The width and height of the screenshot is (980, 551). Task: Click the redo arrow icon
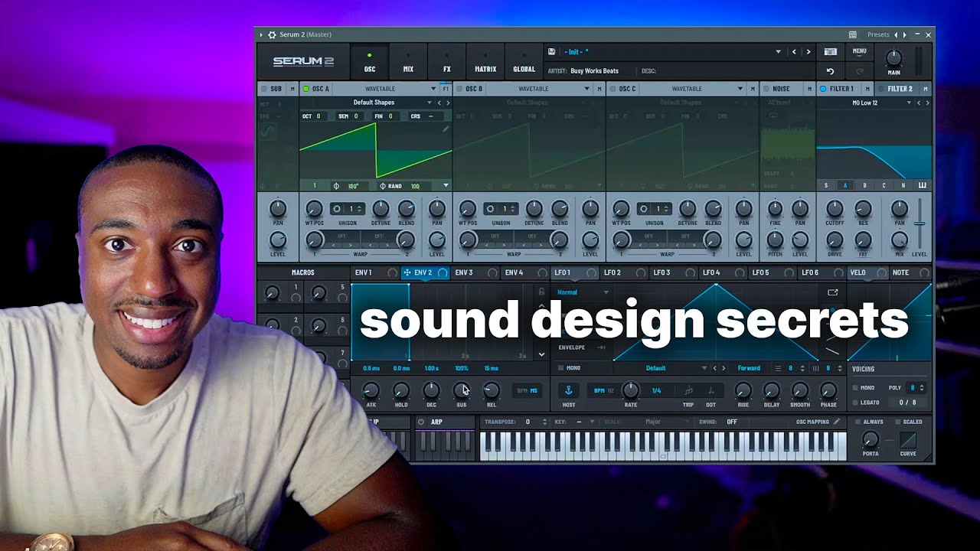[860, 71]
